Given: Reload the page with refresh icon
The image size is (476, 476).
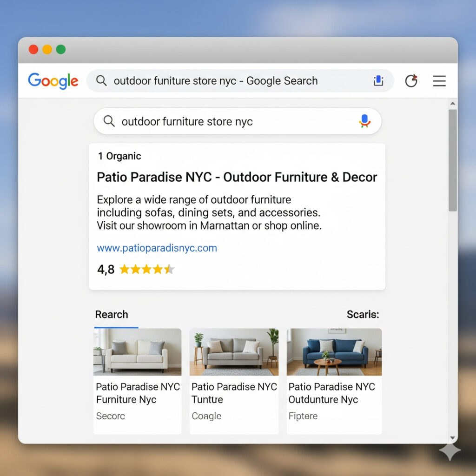Looking at the screenshot, I should click(x=411, y=81).
